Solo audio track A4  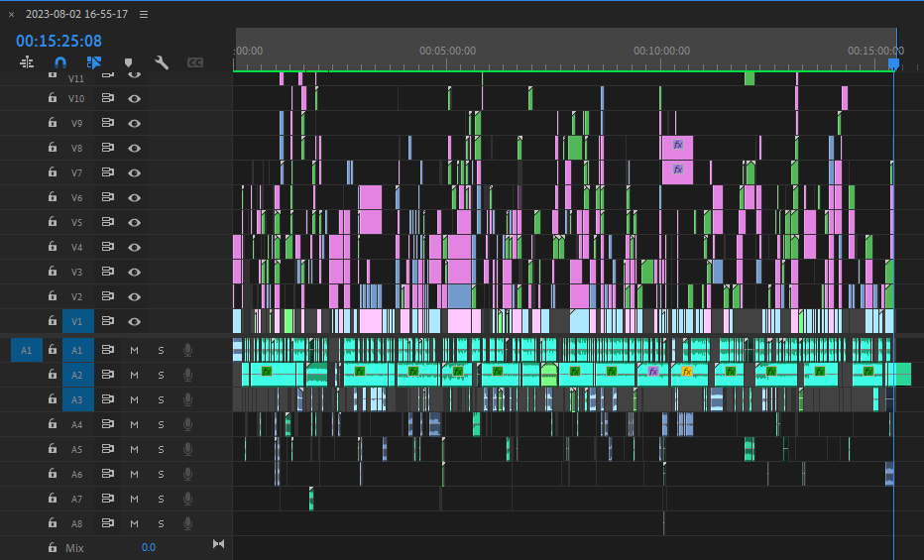161,424
